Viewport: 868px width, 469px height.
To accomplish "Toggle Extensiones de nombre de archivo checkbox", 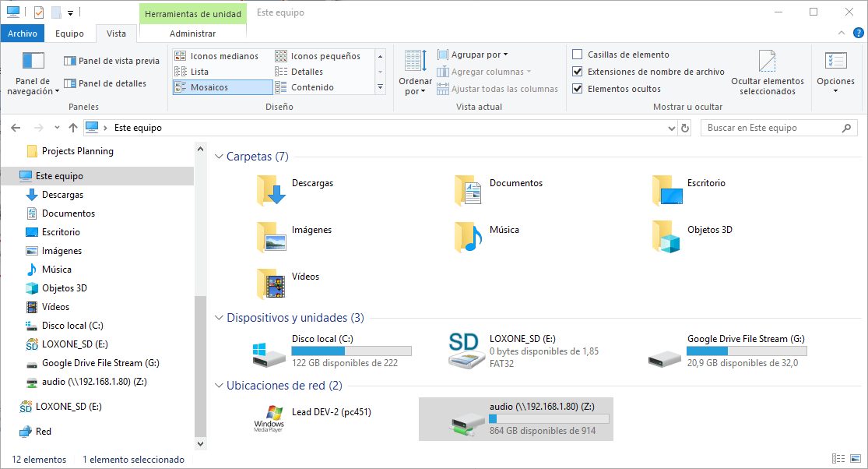I will 578,72.
